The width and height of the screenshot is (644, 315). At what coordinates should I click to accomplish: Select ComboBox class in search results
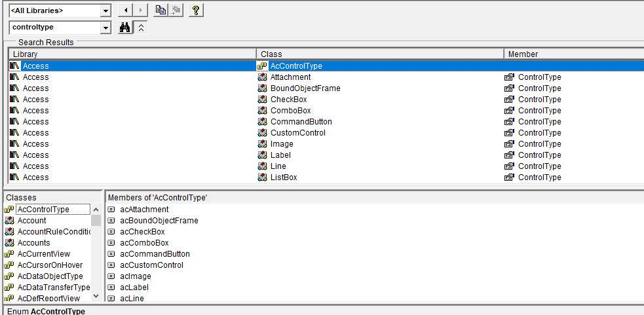290,111
